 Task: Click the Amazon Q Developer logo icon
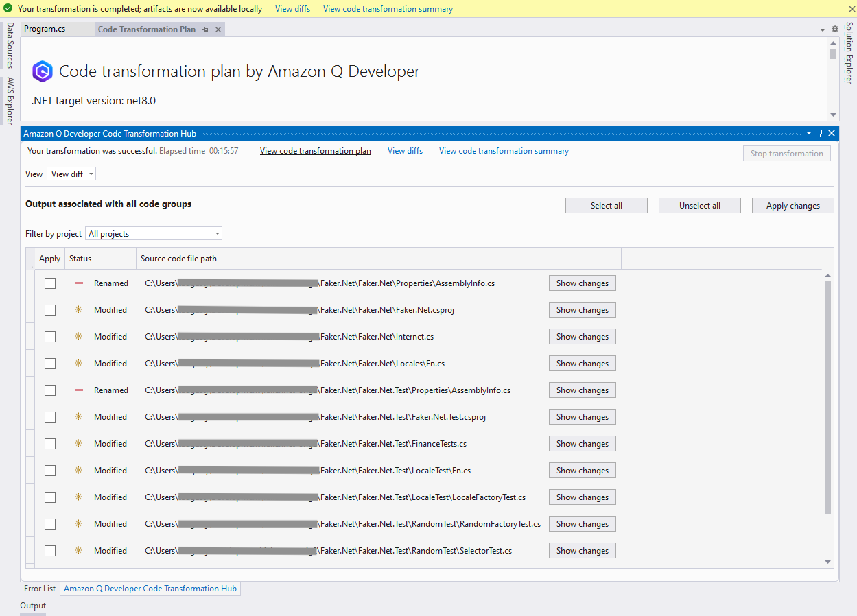coord(43,71)
